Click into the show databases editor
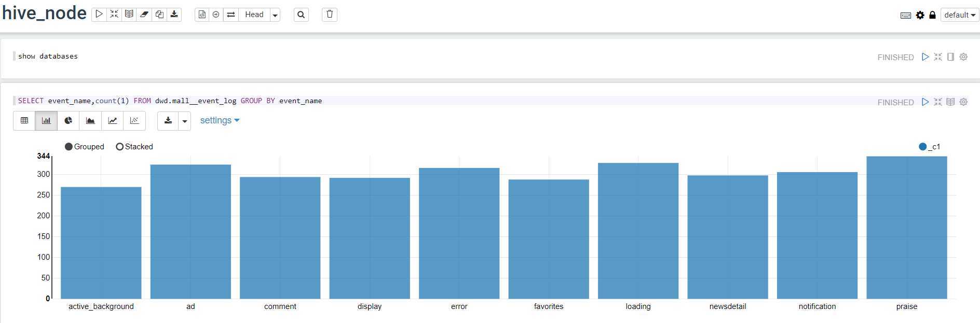This screenshot has height=323, width=980. (441, 56)
